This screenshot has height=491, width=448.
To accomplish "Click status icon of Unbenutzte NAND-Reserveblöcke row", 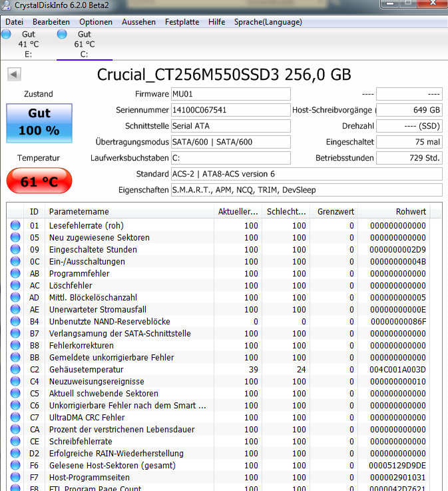I will coord(15,321).
